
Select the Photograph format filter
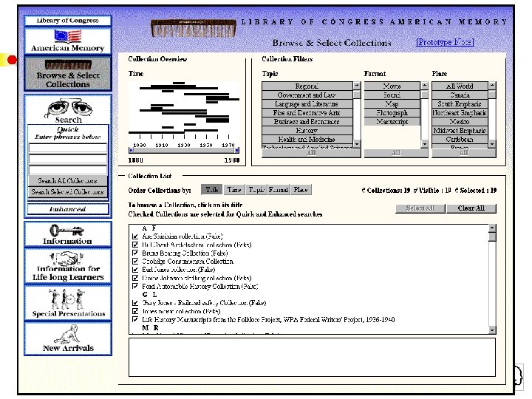click(392, 112)
